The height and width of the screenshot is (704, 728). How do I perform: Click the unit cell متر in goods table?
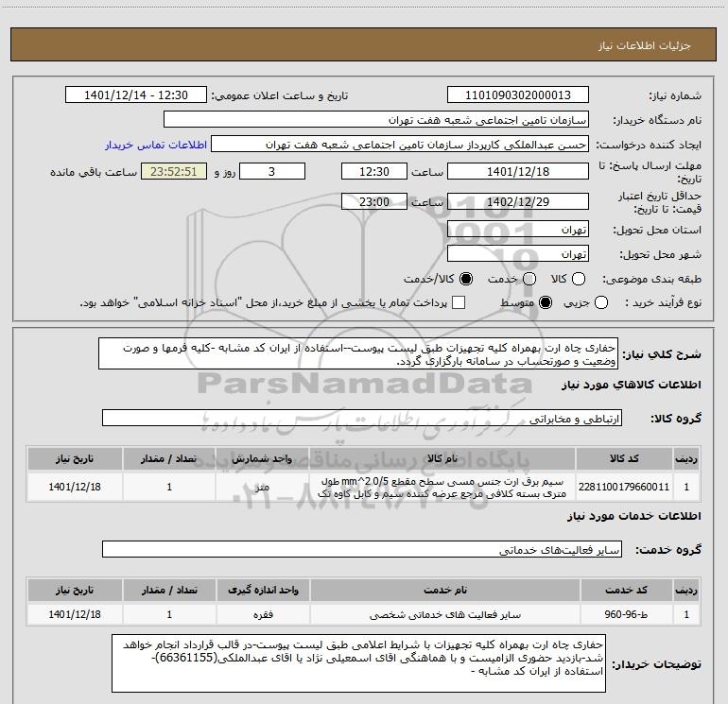coord(262,487)
